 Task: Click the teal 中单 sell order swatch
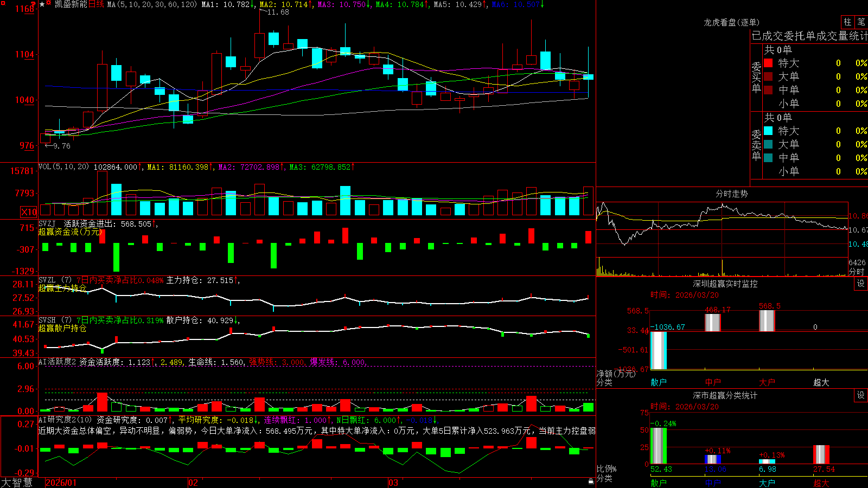[x=768, y=158]
